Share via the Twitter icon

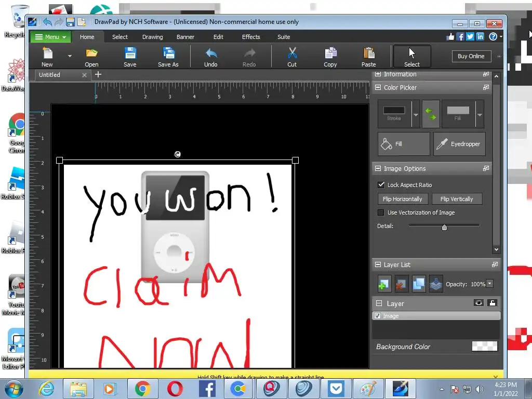(470, 37)
